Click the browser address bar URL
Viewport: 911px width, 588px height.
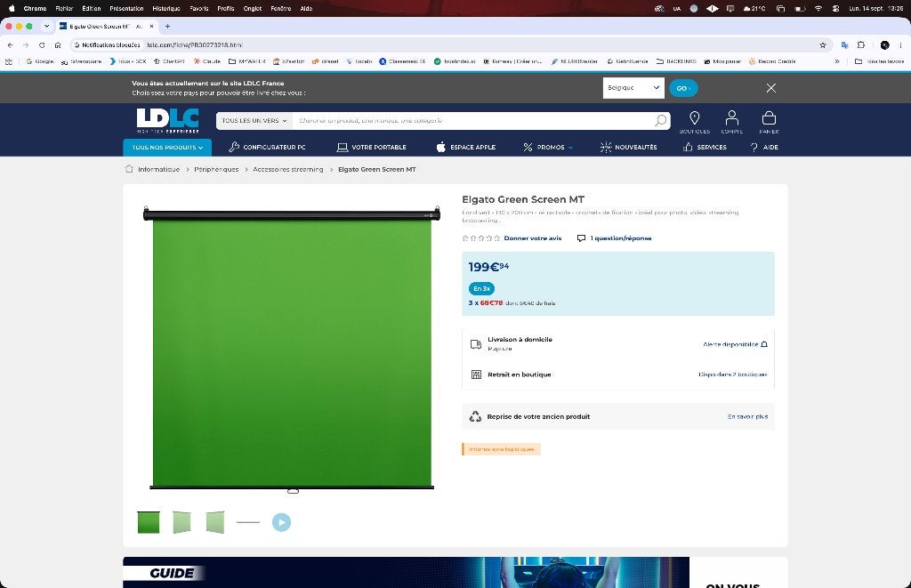[195, 44]
